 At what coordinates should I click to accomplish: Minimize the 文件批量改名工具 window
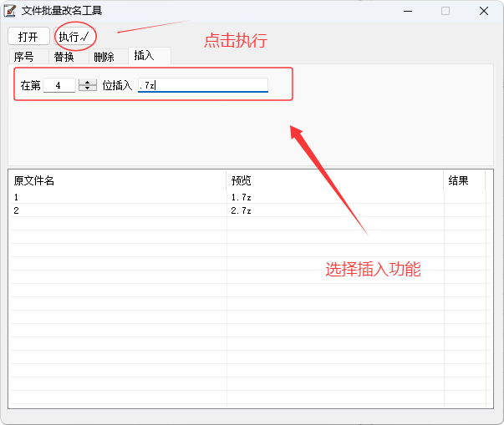408,11
